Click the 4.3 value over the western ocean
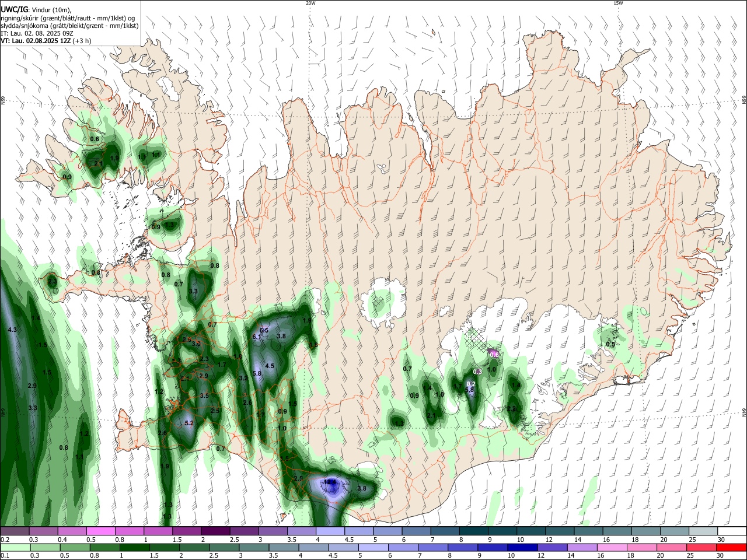Viewport: 747px width, 560px height. point(12,330)
